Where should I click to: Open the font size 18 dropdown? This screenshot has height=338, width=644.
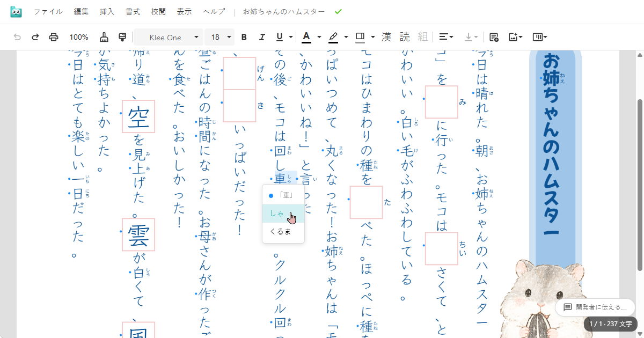point(220,37)
